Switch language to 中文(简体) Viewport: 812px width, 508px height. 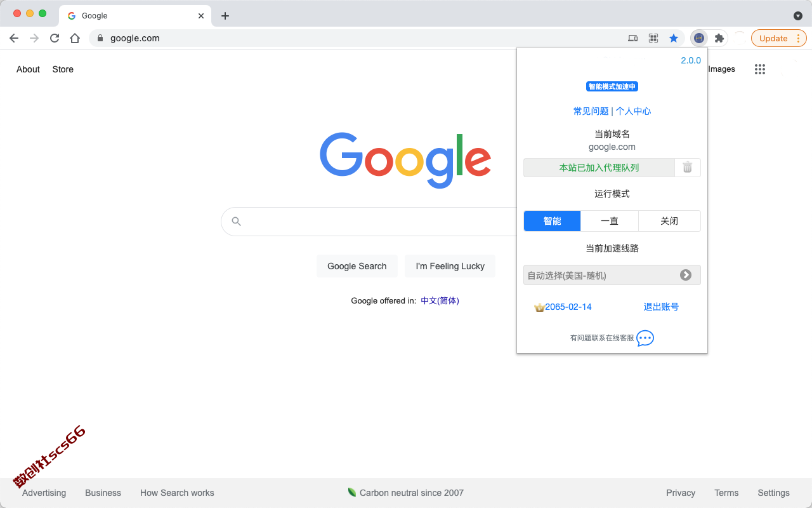[x=440, y=300]
